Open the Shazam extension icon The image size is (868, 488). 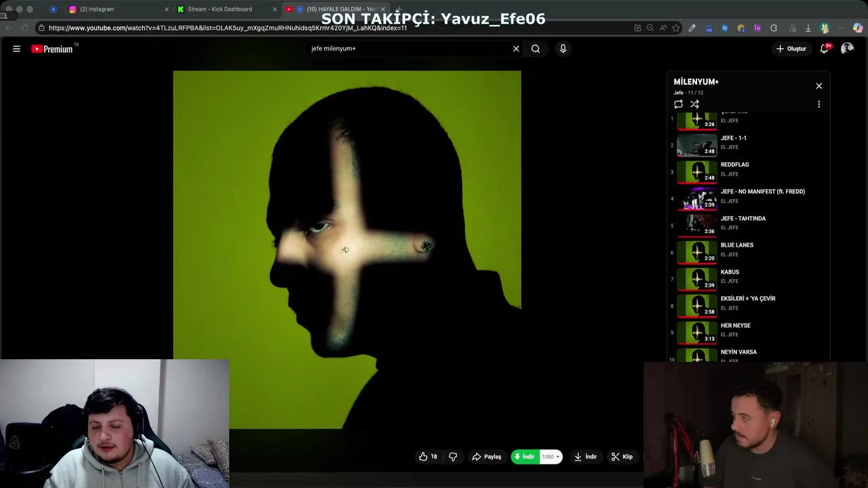(x=725, y=28)
